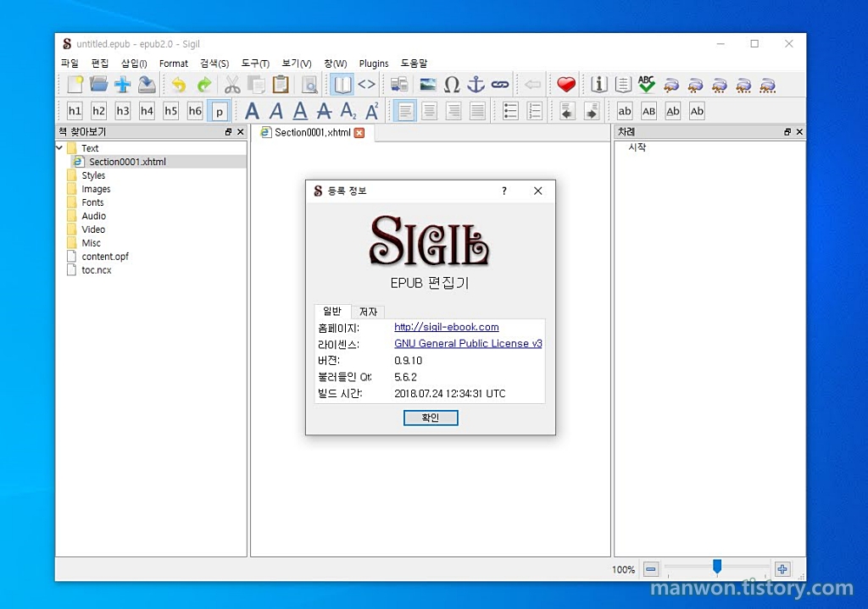This screenshot has height=609, width=868.
Task: Select toc.ncx file
Action: [x=97, y=270]
